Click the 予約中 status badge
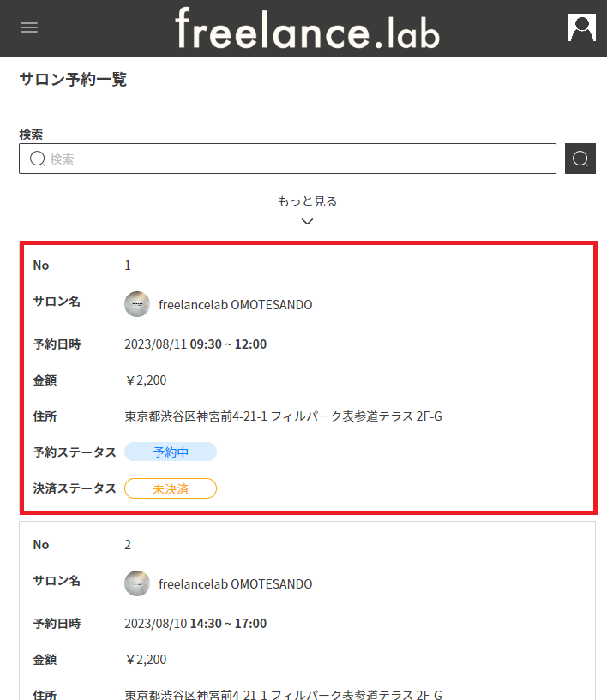607x700 pixels. [x=171, y=452]
